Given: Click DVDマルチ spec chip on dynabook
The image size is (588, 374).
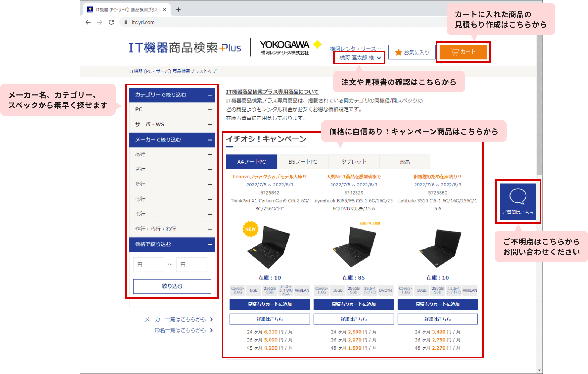Looking at the screenshot, I should (x=386, y=290).
